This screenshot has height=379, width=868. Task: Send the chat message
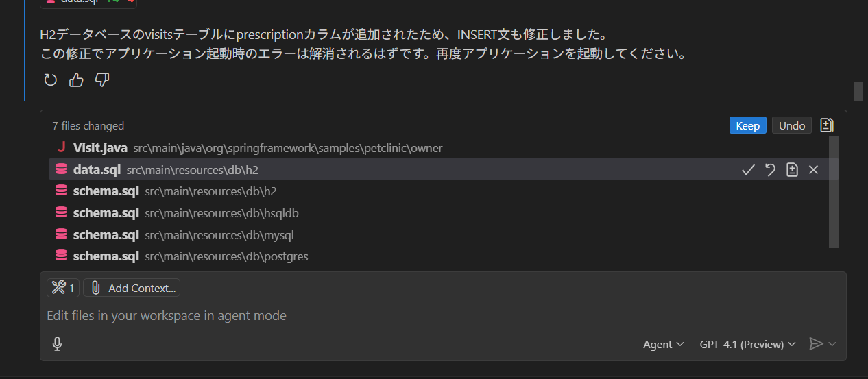coord(816,344)
